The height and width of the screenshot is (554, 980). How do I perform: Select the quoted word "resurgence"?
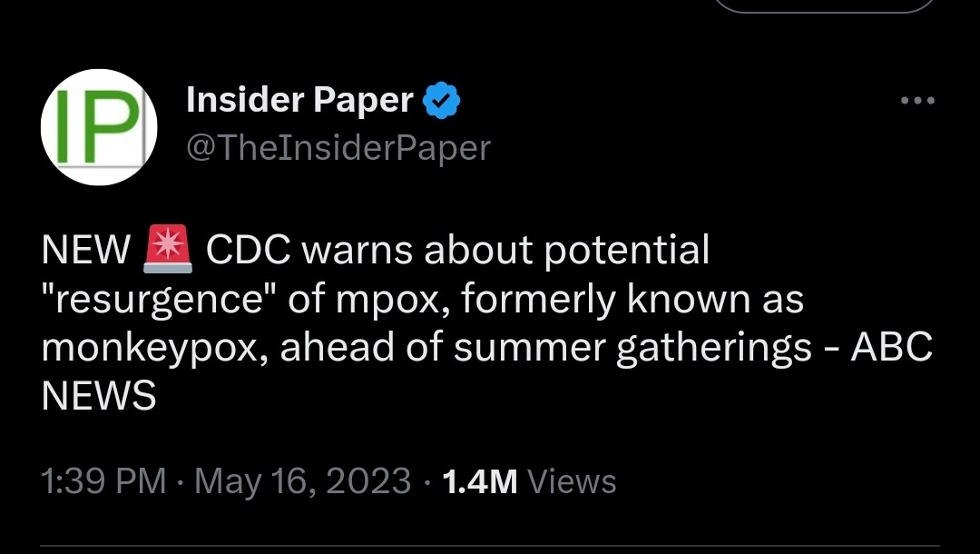(x=158, y=301)
